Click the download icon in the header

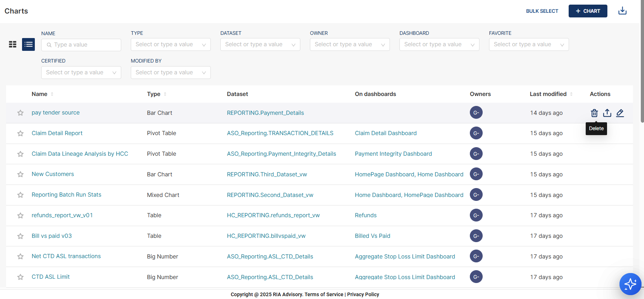622,11
